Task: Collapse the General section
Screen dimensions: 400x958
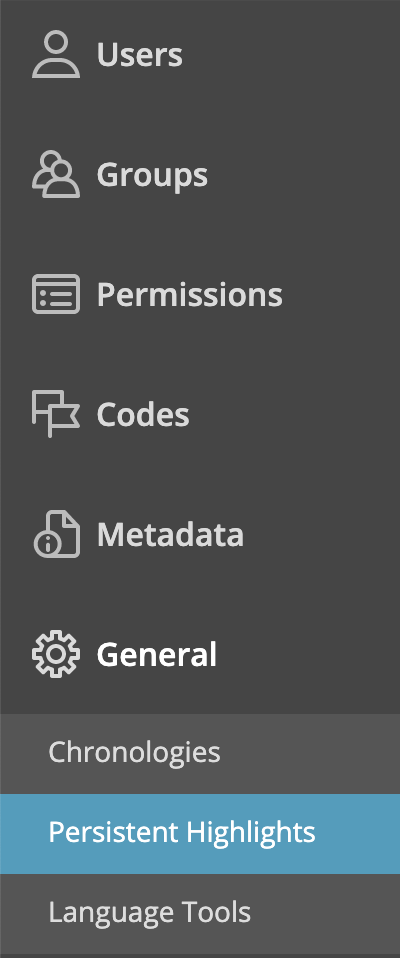Action: (x=200, y=654)
